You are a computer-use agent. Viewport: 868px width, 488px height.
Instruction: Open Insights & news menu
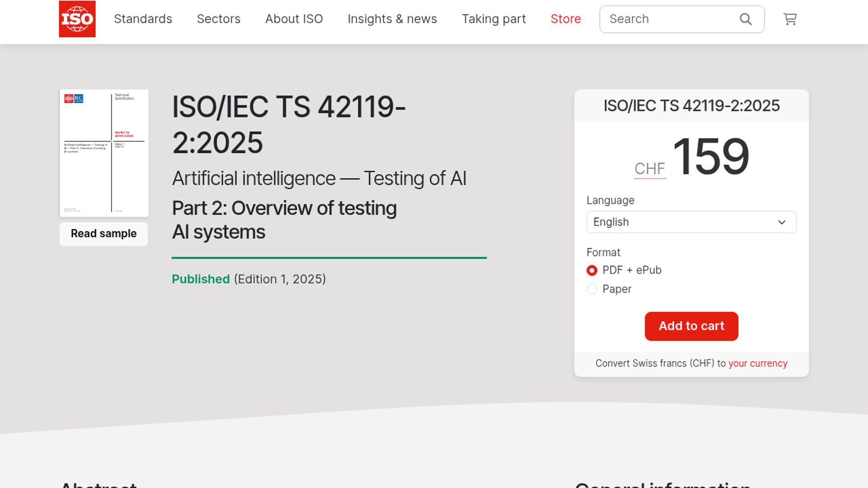click(392, 19)
